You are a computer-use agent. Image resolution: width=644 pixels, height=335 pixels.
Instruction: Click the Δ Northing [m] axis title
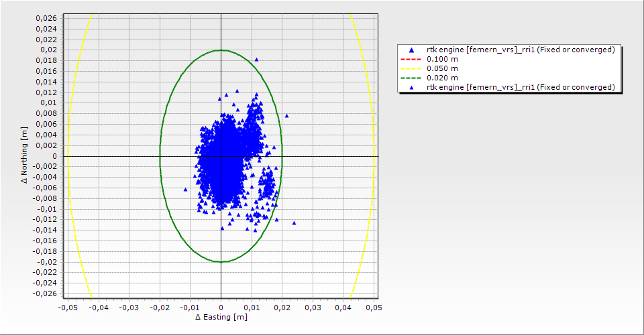25,156
